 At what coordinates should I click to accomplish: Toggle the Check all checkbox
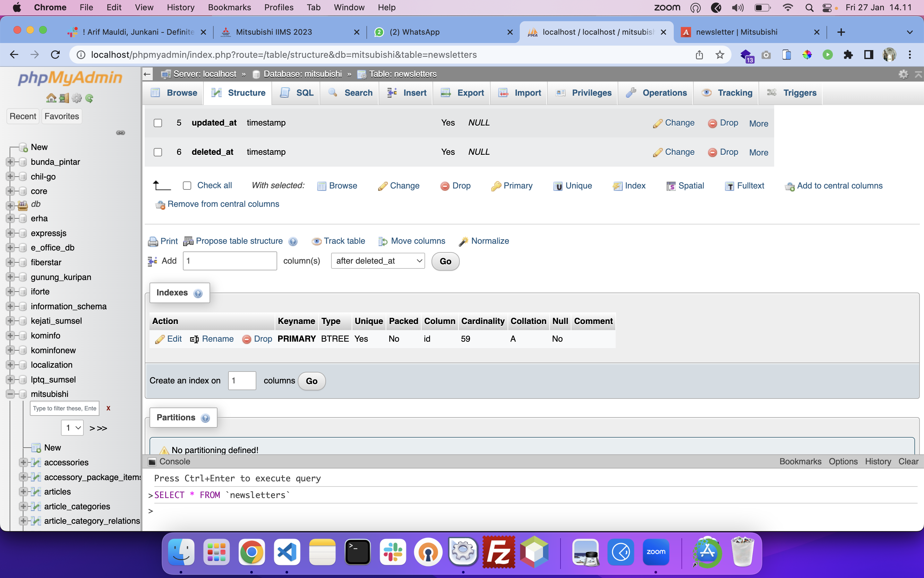point(187,186)
